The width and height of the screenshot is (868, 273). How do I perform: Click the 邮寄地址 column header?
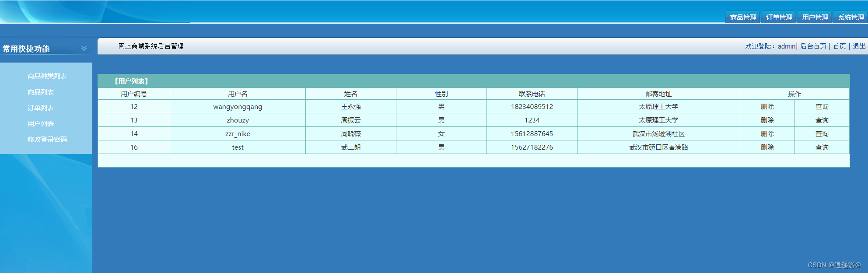pos(658,94)
